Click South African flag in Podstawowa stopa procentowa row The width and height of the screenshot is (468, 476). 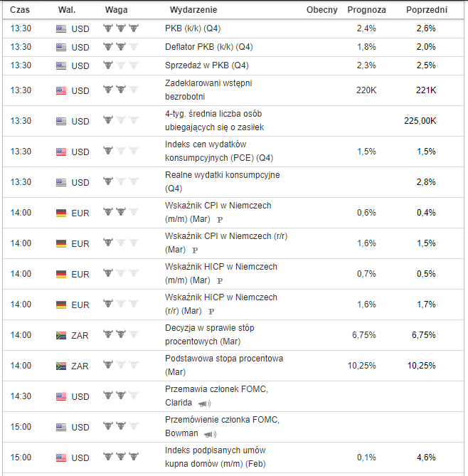click(x=60, y=366)
